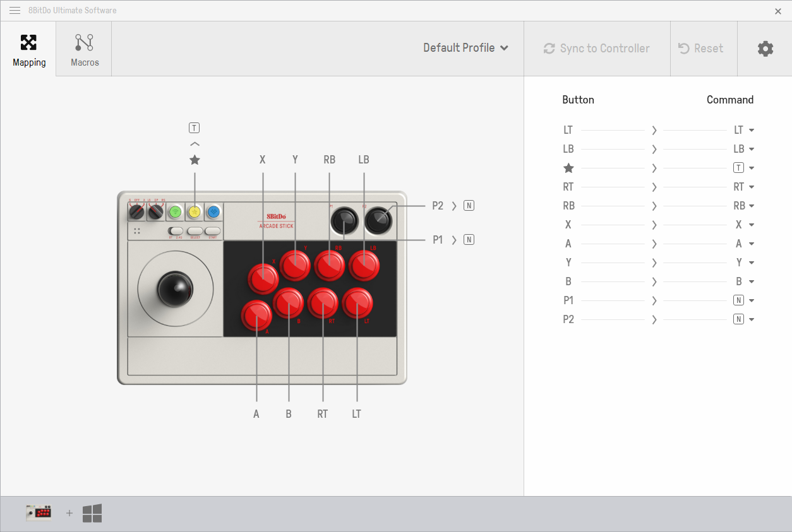Select the Mapping tab
Viewport: 792px width, 532px height.
point(29,49)
